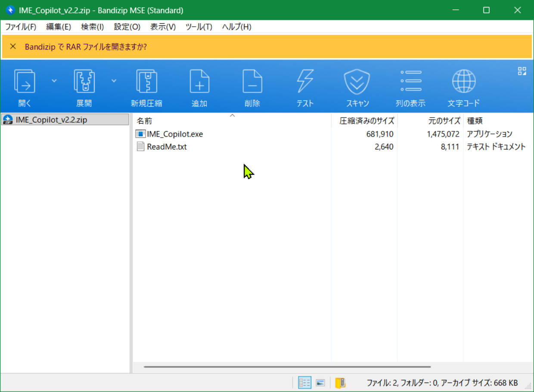534x392 pixels.
Task: Click the 新規圧縮 (New archive) icon
Action: 146,82
